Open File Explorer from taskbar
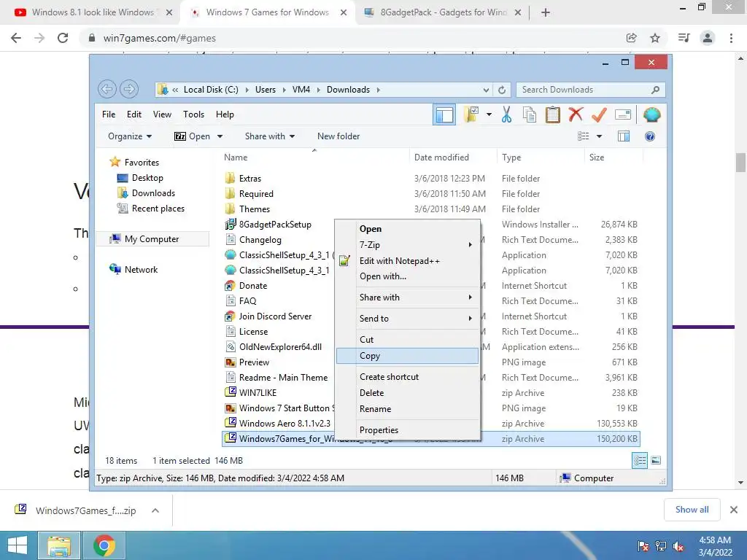747x560 pixels. 59,545
